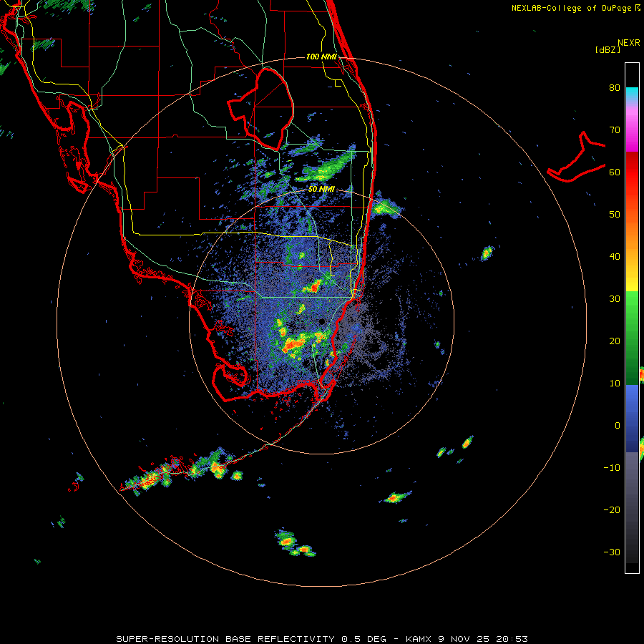644x644 pixels.
Task: Click the -20 dBZ scale label
Action: [x=612, y=510]
